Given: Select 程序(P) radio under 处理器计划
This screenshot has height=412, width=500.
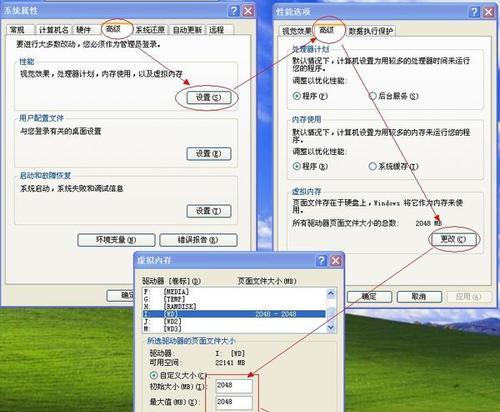Looking at the screenshot, I should pos(310,96).
